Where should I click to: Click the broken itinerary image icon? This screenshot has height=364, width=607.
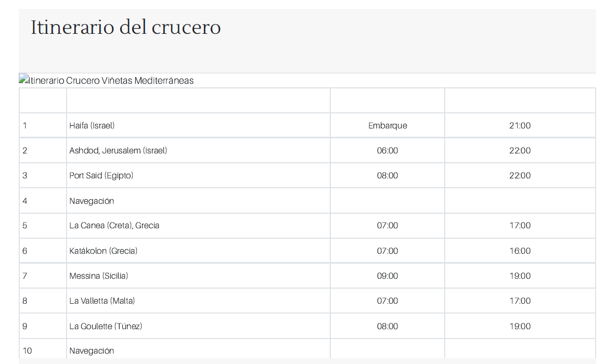(x=23, y=80)
